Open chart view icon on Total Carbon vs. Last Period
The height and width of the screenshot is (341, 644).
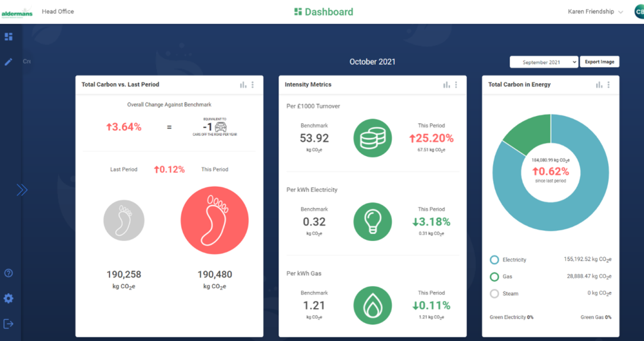tap(243, 85)
